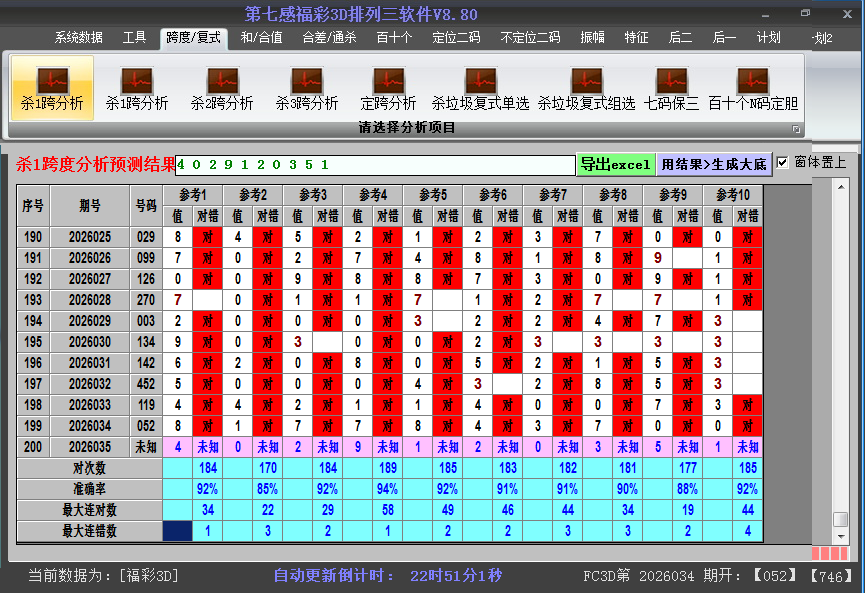Click the prediction result text field

pyautogui.click(x=375, y=164)
